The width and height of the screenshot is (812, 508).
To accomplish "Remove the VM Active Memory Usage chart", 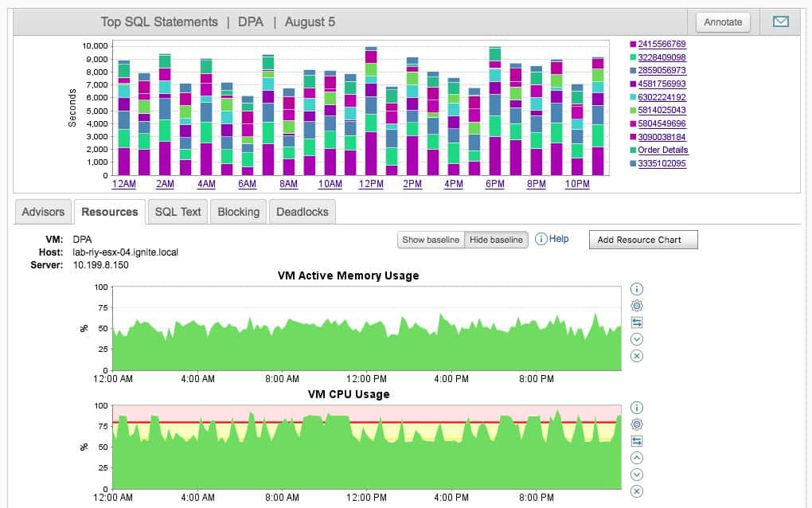I will point(636,356).
